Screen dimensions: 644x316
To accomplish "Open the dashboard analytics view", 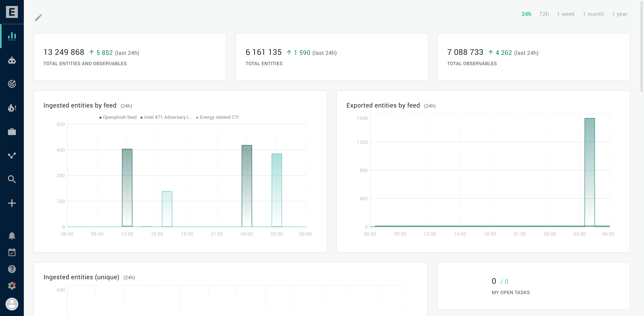I will pyautogui.click(x=12, y=36).
